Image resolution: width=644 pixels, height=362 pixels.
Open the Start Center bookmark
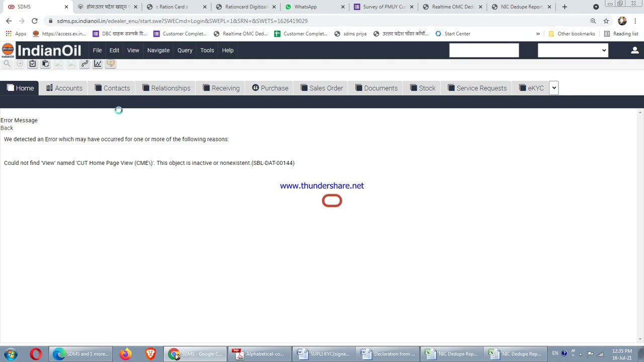tap(452, 34)
